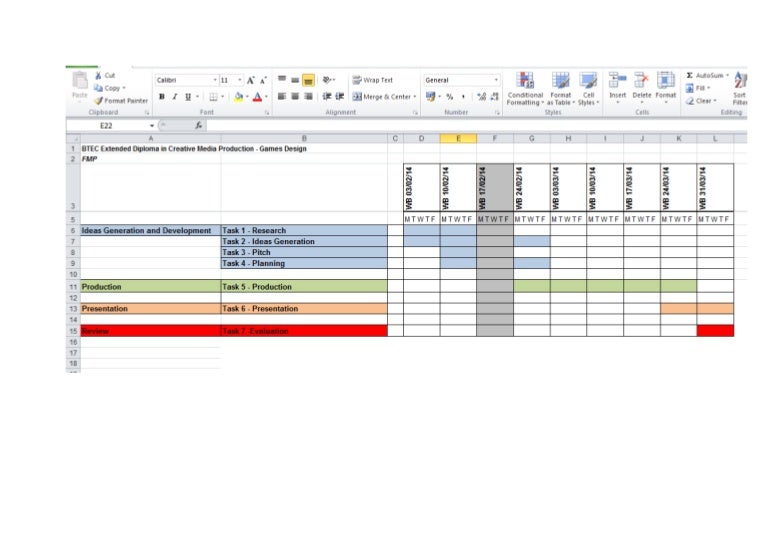Open Clipboard pane launcher
768x544 pixels.
(x=146, y=113)
